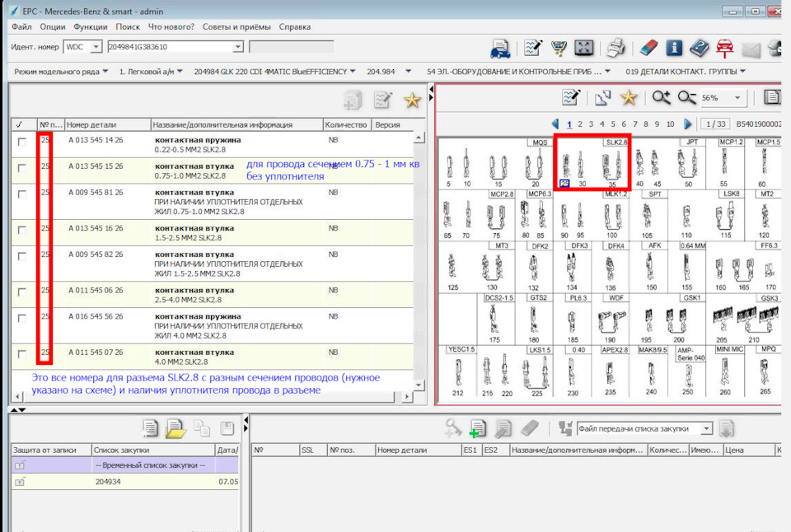
Task: Click the red eraser icon
Action: coord(650,48)
